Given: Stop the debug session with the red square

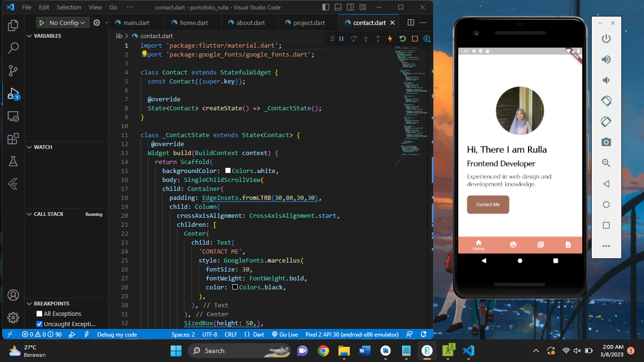Looking at the screenshot, I should click(x=414, y=39).
